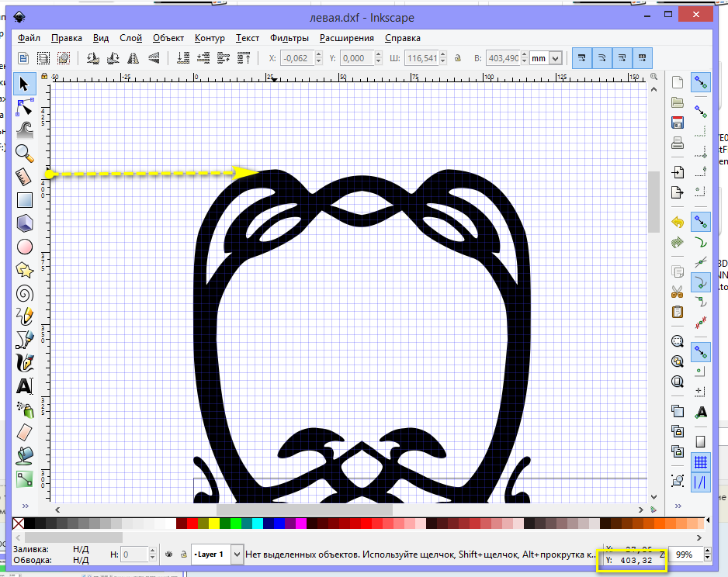The image size is (728, 577).
Task: Select the Measure ruler tool
Action: (24, 177)
